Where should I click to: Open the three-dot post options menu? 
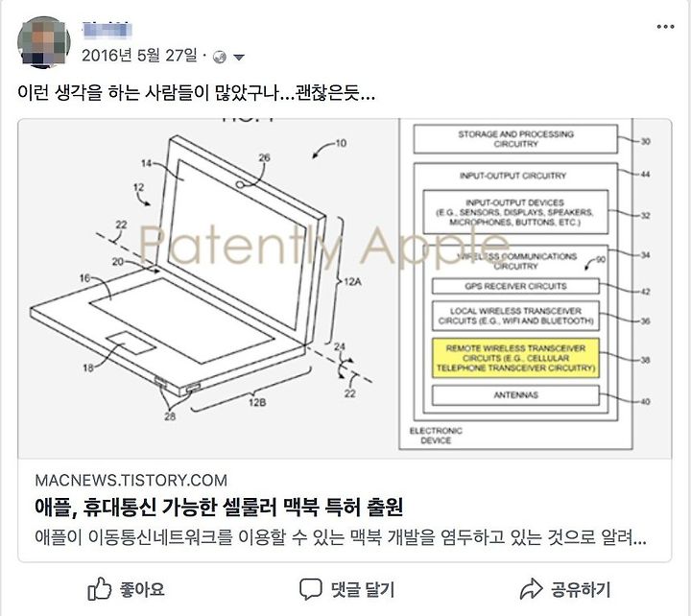665,27
